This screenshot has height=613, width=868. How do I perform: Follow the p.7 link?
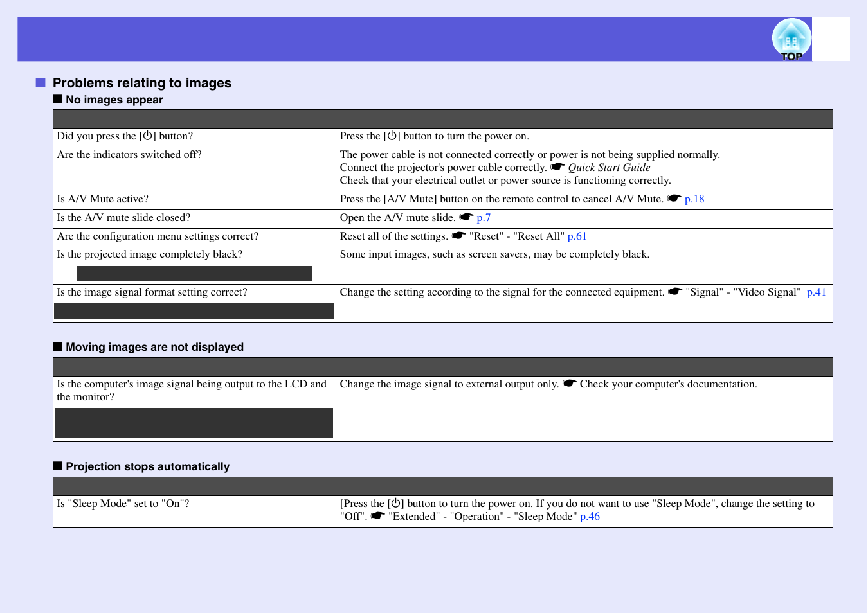point(484,218)
